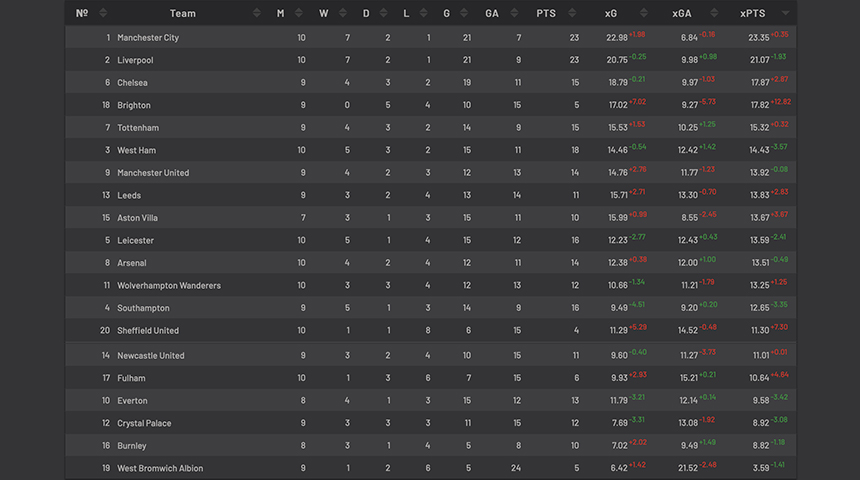Image resolution: width=860 pixels, height=480 pixels.
Task: Select the Team column header label
Action: tap(183, 13)
